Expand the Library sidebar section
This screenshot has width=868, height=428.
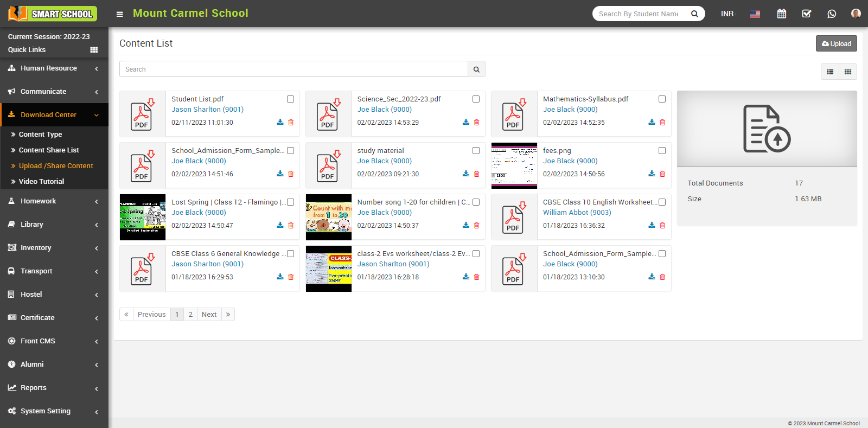tap(54, 225)
